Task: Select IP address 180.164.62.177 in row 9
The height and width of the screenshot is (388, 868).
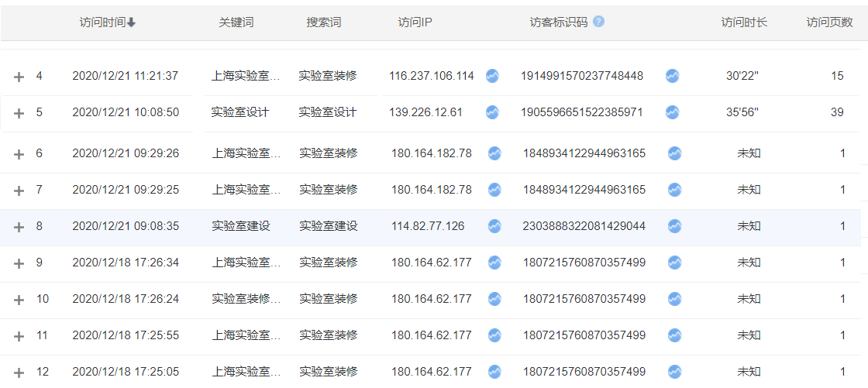Action: [x=431, y=263]
